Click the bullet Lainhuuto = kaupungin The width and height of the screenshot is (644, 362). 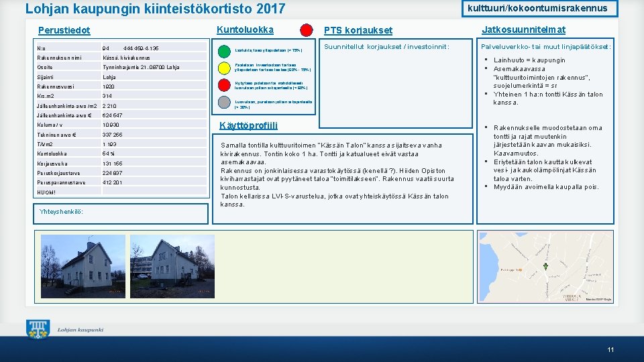coord(529,60)
